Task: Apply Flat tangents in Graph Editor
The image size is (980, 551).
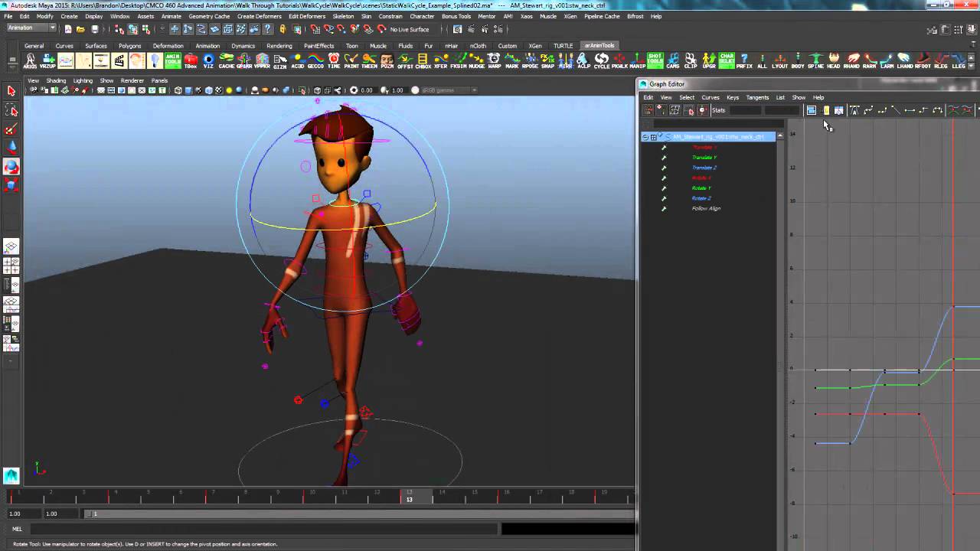Action: click(x=910, y=110)
